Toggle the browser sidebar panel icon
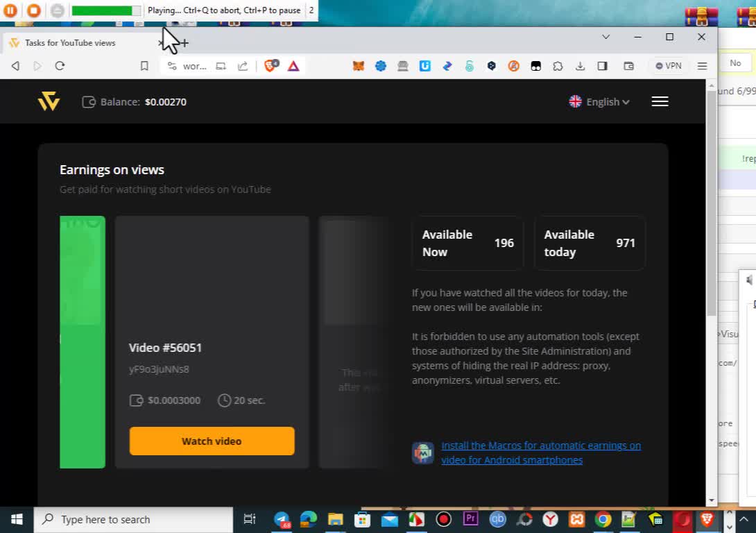Screen dimensions: 756x533 pyautogui.click(x=602, y=66)
